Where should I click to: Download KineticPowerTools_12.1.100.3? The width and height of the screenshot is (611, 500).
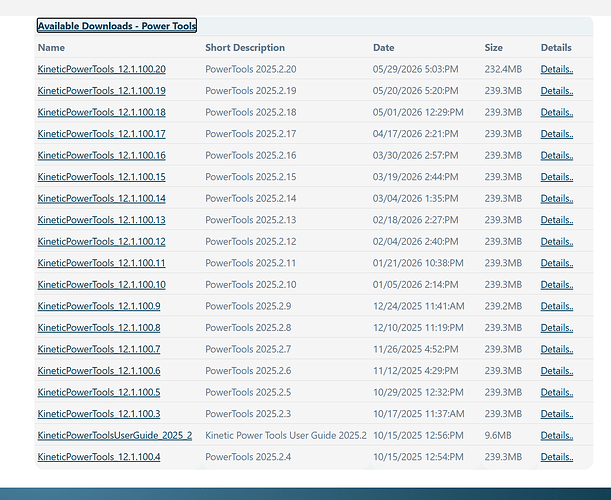click(99, 414)
